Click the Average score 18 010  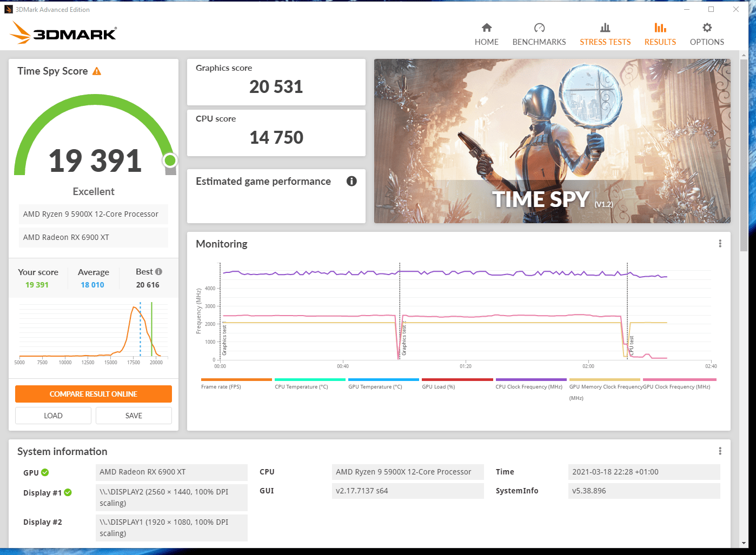point(92,285)
